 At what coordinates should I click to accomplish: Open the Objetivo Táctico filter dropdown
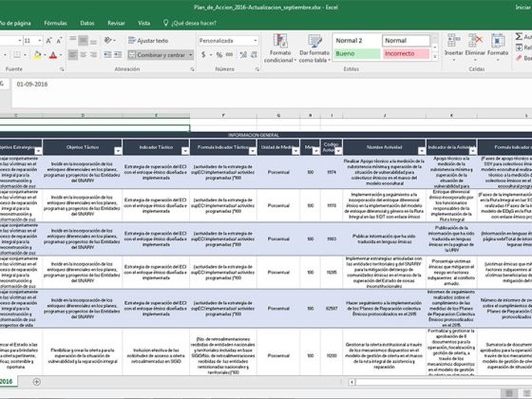coord(118,151)
